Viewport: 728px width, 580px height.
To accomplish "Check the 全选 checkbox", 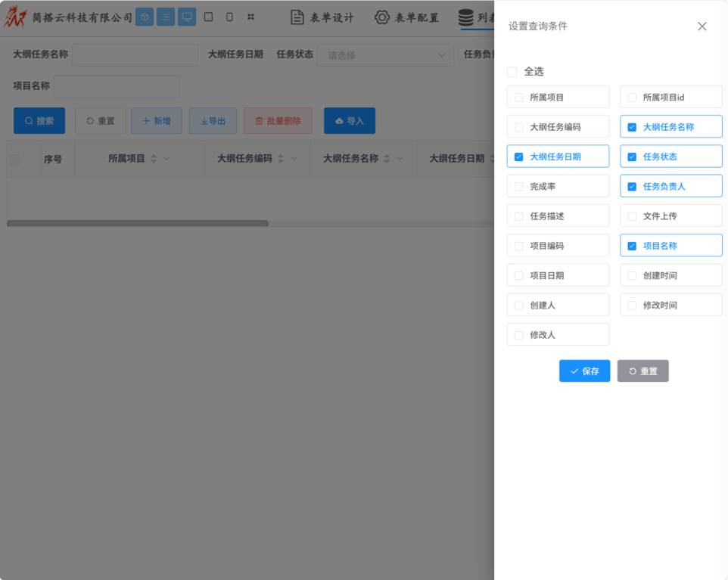I will 512,72.
